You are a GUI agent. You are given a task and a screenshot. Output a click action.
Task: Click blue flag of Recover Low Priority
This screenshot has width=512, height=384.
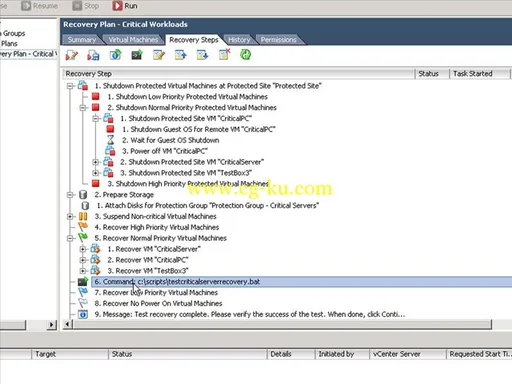click(x=83, y=292)
